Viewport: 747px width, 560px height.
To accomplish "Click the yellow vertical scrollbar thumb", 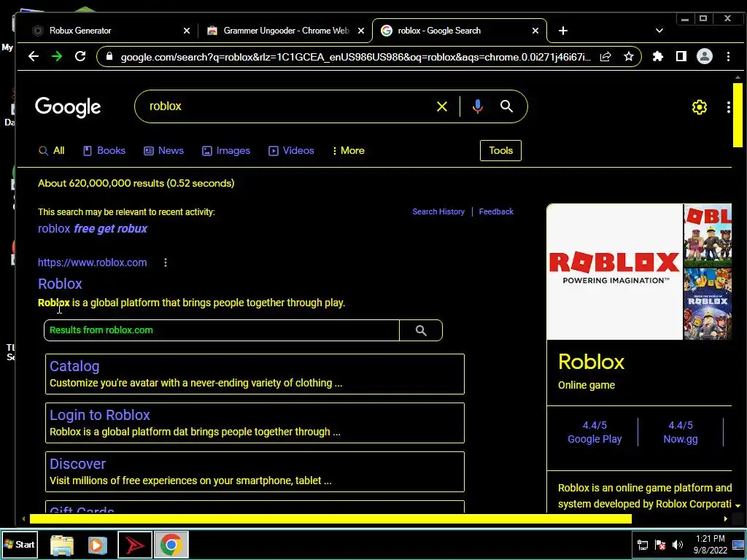I will [738, 115].
